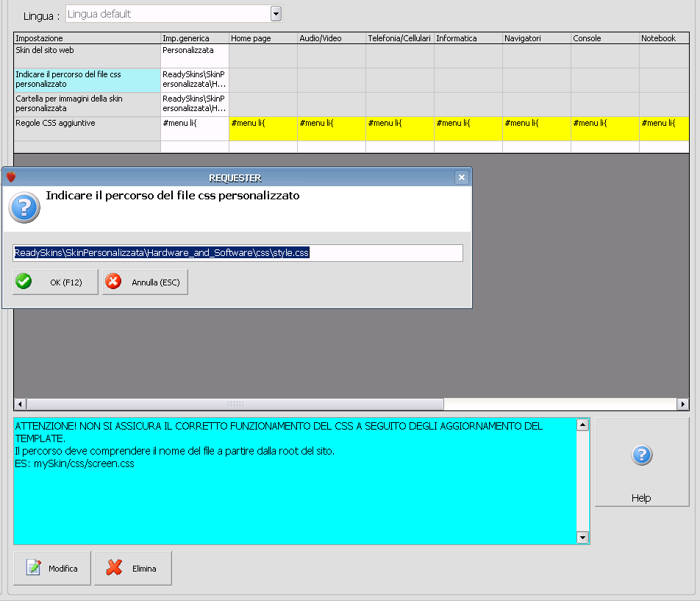Select the Home page column header
The width and height of the screenshot is (700, 601).
click(x=263, y=38)
